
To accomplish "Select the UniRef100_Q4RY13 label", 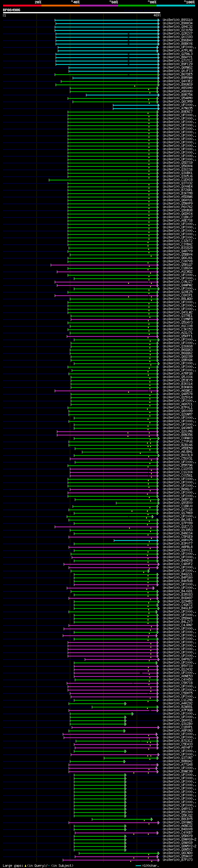I will (177, 809).
